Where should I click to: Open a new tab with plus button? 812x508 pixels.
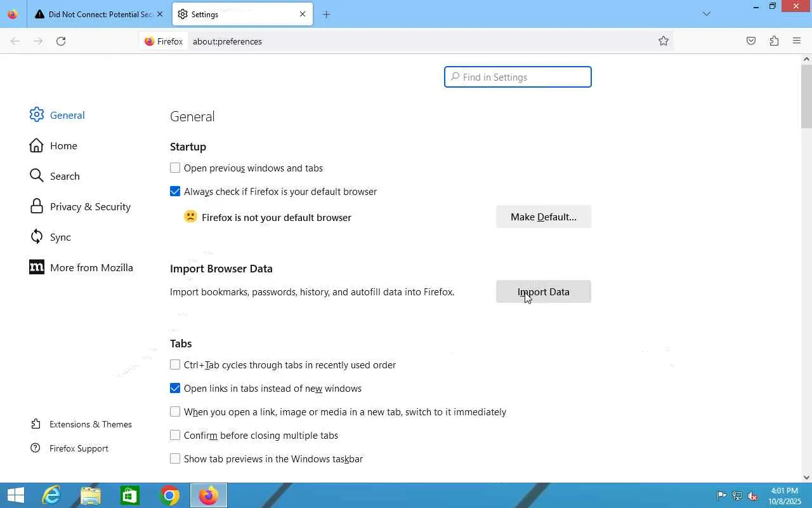click(x=326, y=14)
